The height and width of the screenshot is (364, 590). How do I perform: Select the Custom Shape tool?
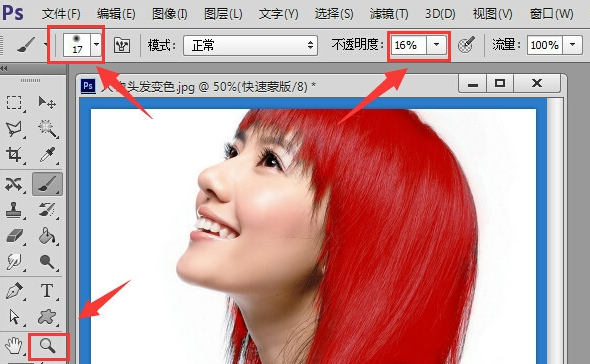point(47,317)
